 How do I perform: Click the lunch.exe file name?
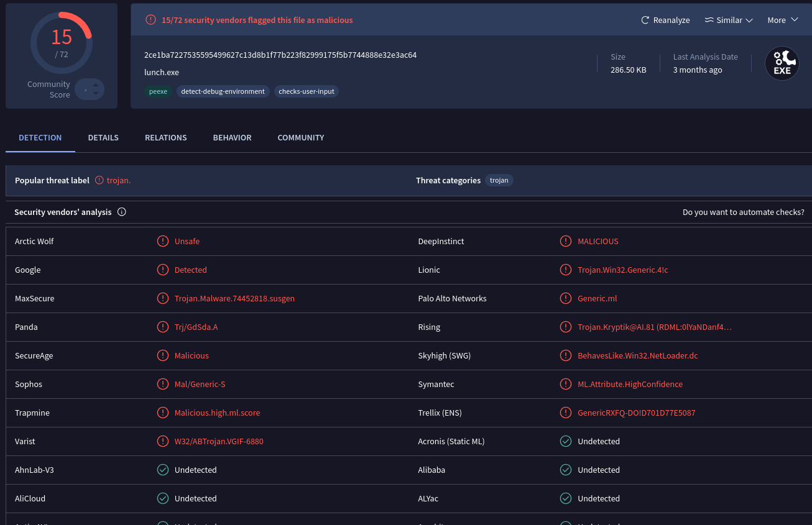point(162,72)
